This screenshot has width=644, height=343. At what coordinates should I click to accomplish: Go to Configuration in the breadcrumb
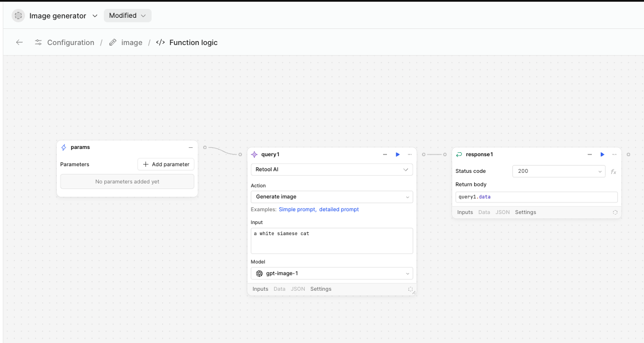[x=71, y=42]
